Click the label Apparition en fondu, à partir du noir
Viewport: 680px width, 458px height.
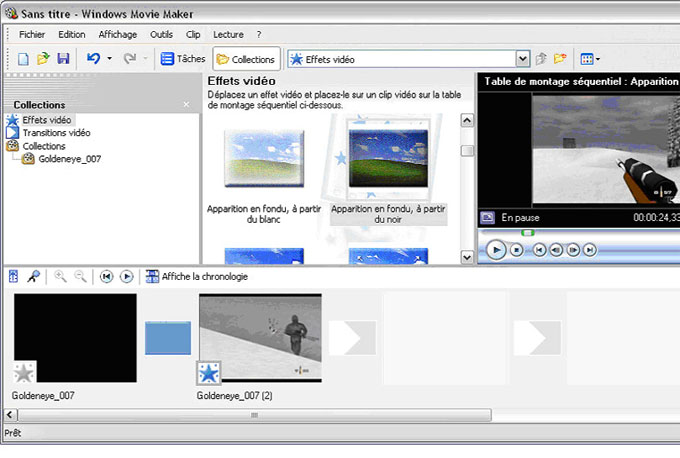pos(388,214)
